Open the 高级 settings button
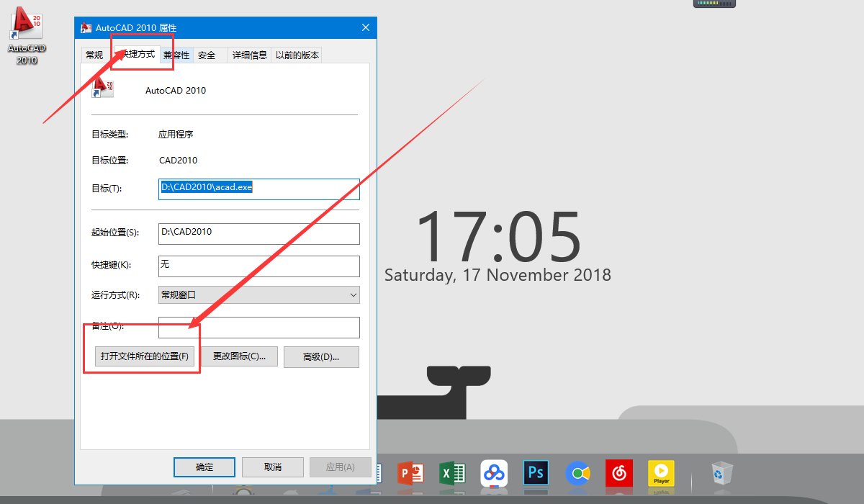 tap(321, 356)
